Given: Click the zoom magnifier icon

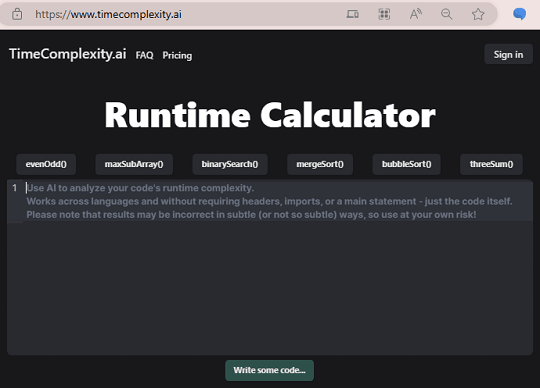Looking at the screenshot, I should point(447,14).
